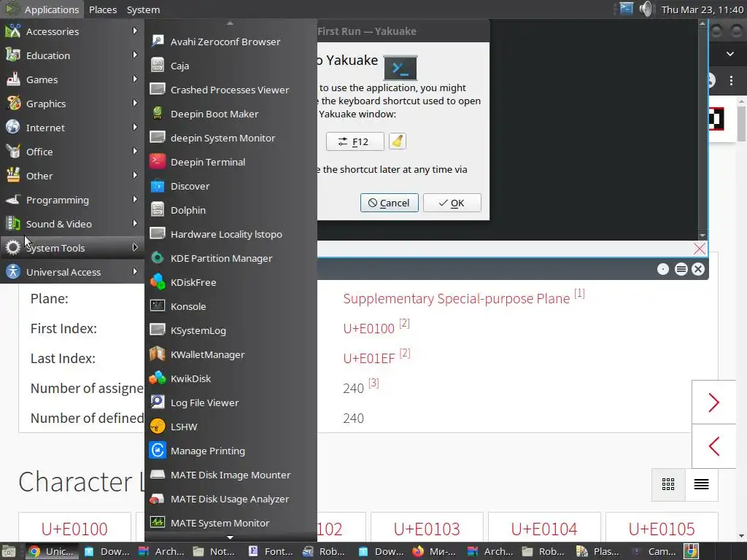The image size is (747, 560).
Task: Click OK in Yakuake First Run dialog
Action: tap(452, 203)
